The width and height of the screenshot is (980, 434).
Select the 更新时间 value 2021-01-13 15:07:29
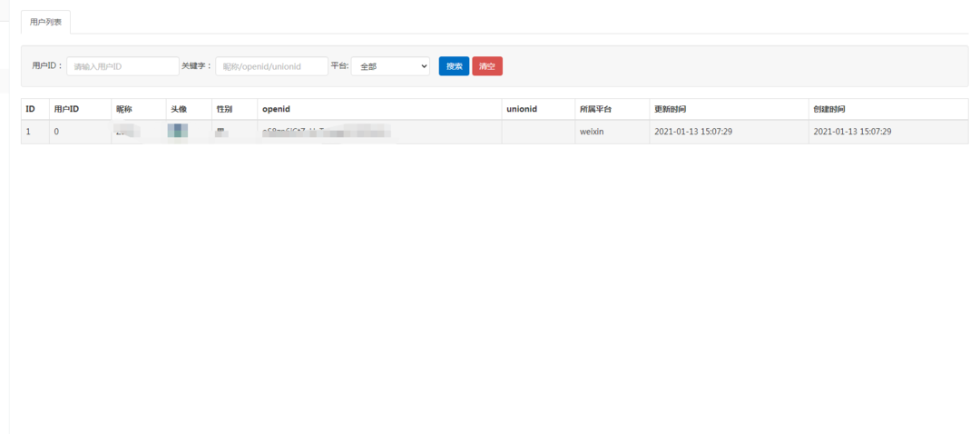pyautogui.click(x=693, y=132)
